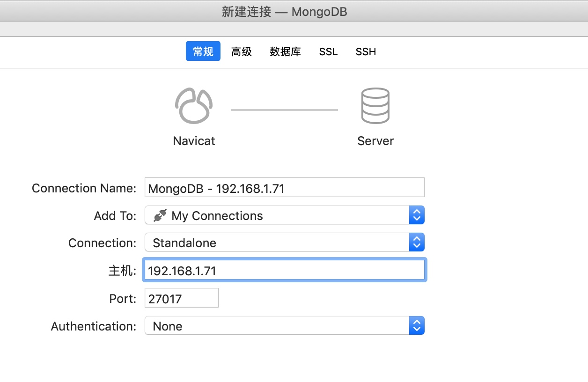
Task: Switch to the 数据库 tab
Action: click(285, 51)
